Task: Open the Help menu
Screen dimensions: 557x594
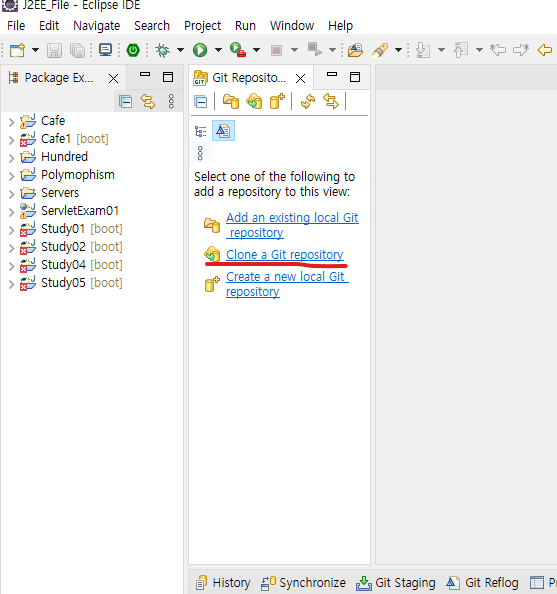Action: click(340, 26)
